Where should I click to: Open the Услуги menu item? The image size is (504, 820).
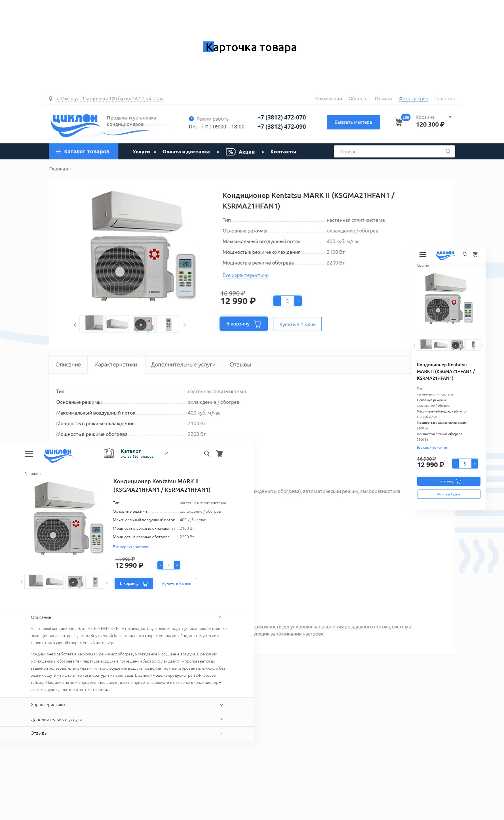[x=141, y=152]
